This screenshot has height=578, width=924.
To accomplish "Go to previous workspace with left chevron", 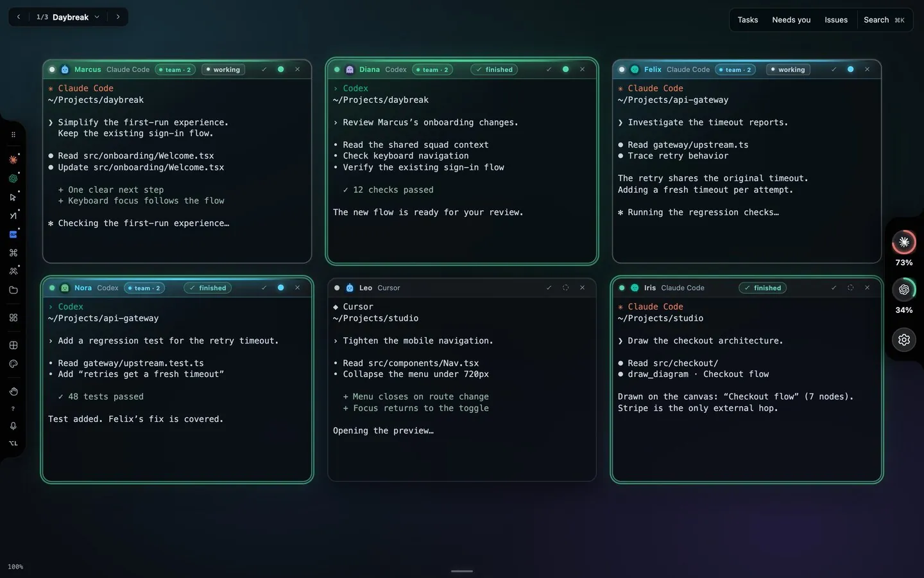I will [19, 17].
